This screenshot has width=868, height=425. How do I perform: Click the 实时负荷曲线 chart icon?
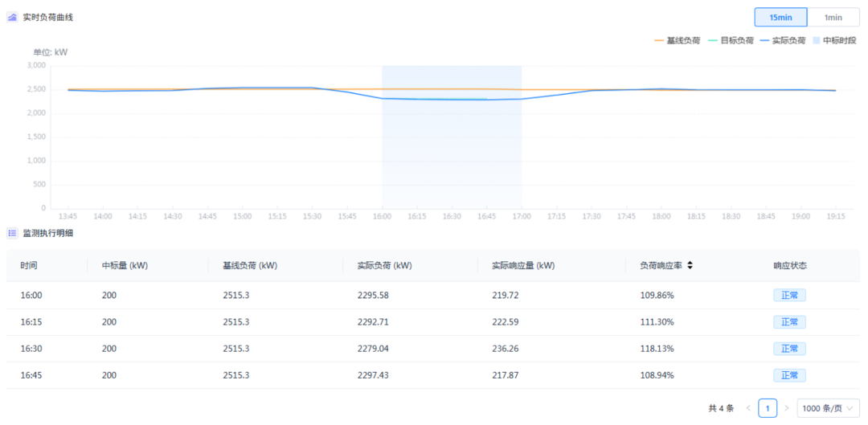click(12, 17)
